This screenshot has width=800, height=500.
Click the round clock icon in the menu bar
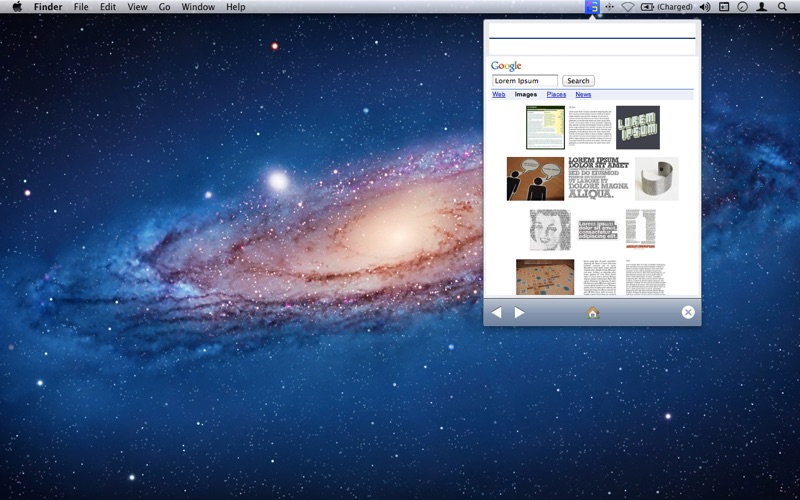pos(742,7)
